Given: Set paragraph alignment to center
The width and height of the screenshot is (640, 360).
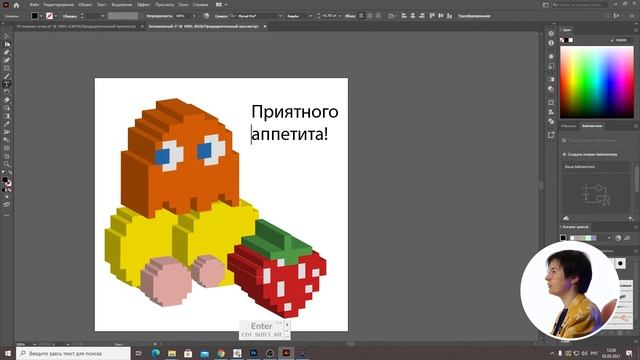Looking at the screenshot, I should [x=370, y=16].
